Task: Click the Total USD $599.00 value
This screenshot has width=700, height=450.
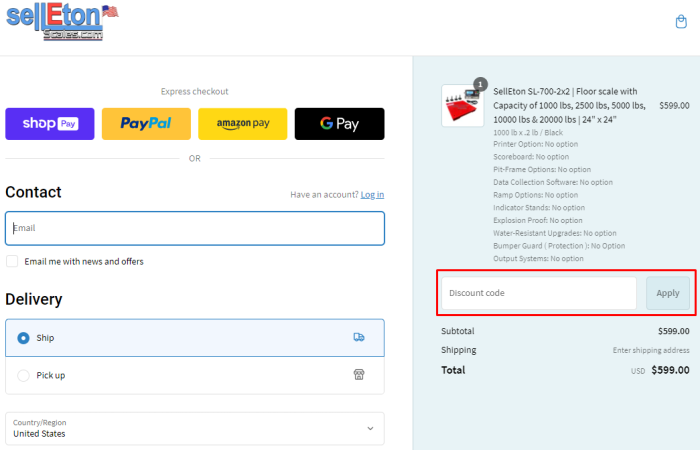Action: click(670, 370)
